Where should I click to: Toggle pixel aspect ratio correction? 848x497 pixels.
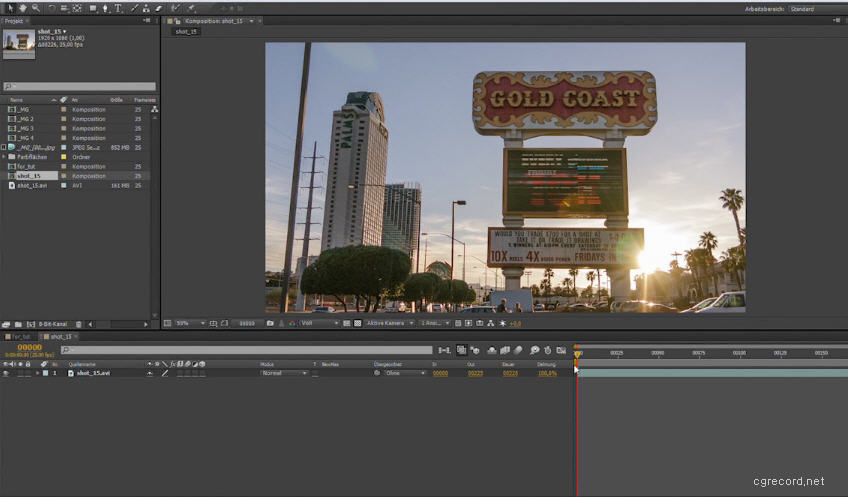pos(458,323)
